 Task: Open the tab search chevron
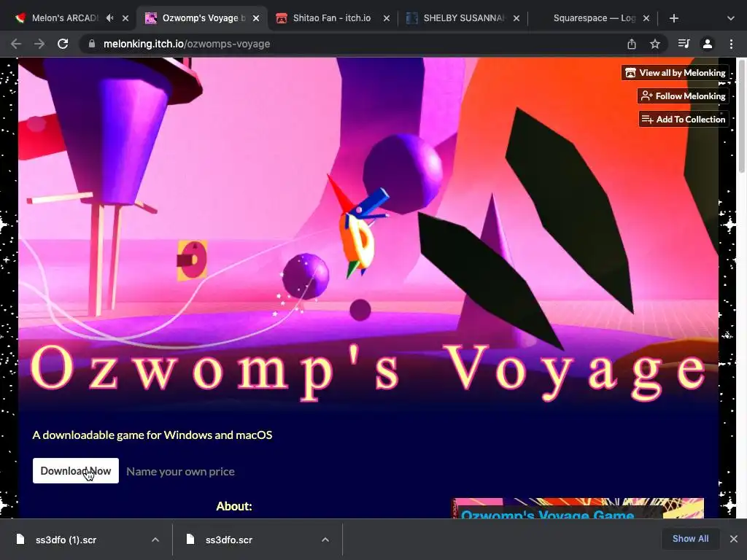(731, 18)
